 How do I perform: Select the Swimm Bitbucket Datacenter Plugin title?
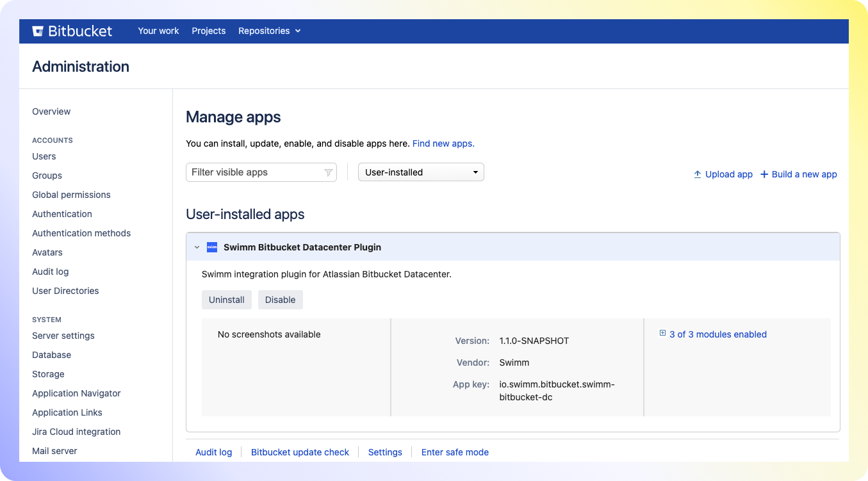[302, 247]
